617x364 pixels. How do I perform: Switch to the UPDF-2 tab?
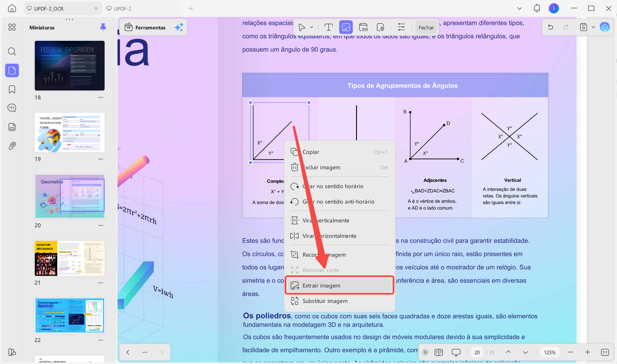coord(143,9)
